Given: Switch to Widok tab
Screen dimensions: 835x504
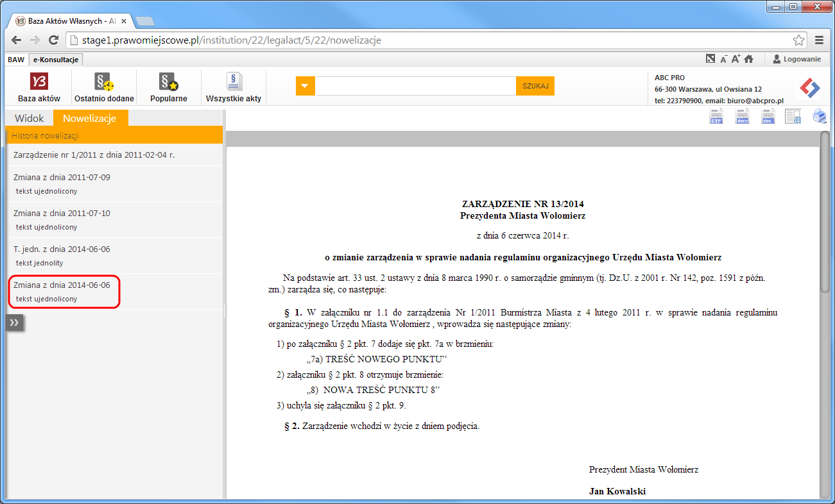Looking at the screenshot, I should pyautogui.click(x=29, y=118).
